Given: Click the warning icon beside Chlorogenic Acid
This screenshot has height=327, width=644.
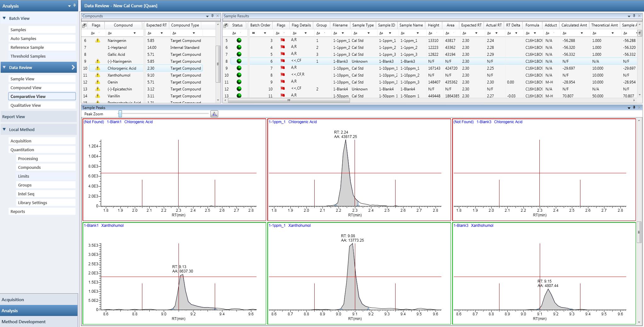Looking at the screenshot, I should (97, 68).
